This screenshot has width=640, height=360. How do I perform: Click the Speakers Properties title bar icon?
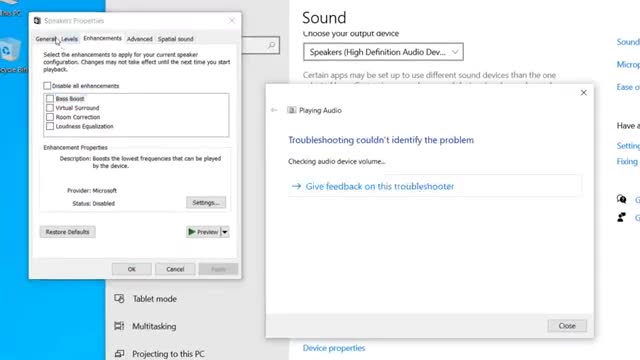point(37,21)
